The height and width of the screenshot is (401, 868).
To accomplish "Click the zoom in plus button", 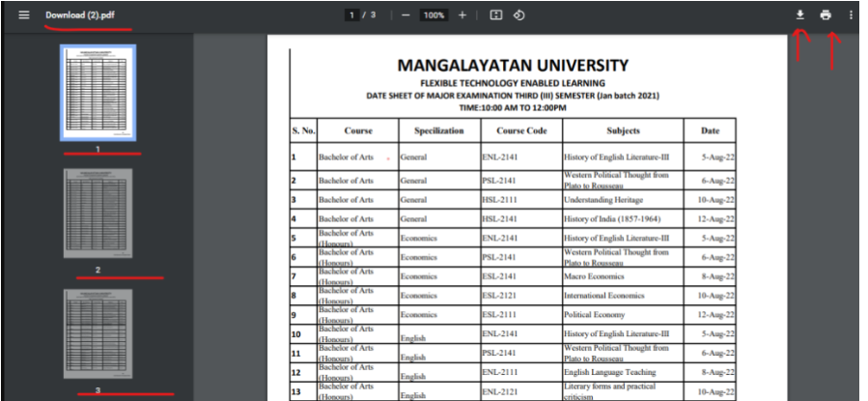I will pyautogui.click(x=462, y=15).
